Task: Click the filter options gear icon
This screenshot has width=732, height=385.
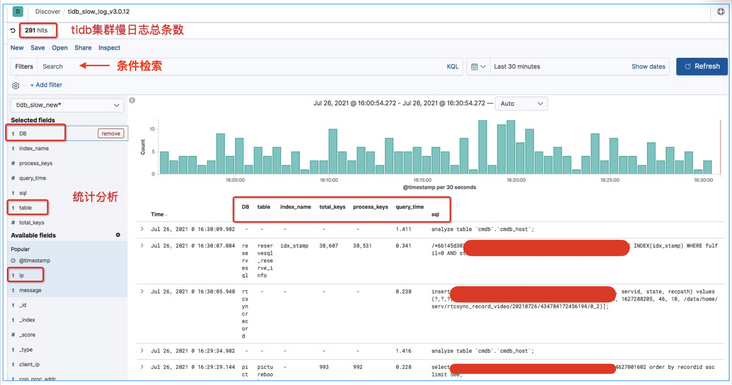Action: click(x=15, y=85)
